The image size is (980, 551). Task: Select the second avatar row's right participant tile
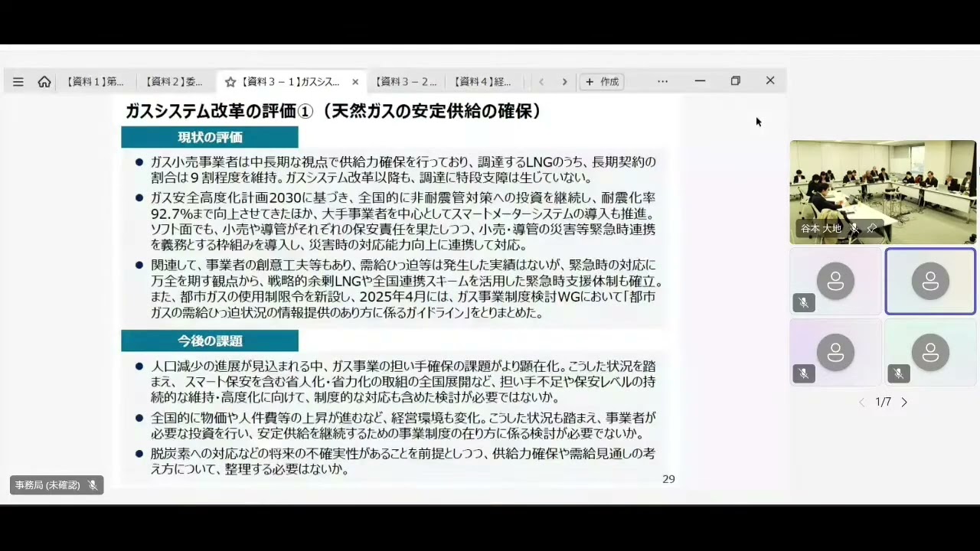[930, 352]
